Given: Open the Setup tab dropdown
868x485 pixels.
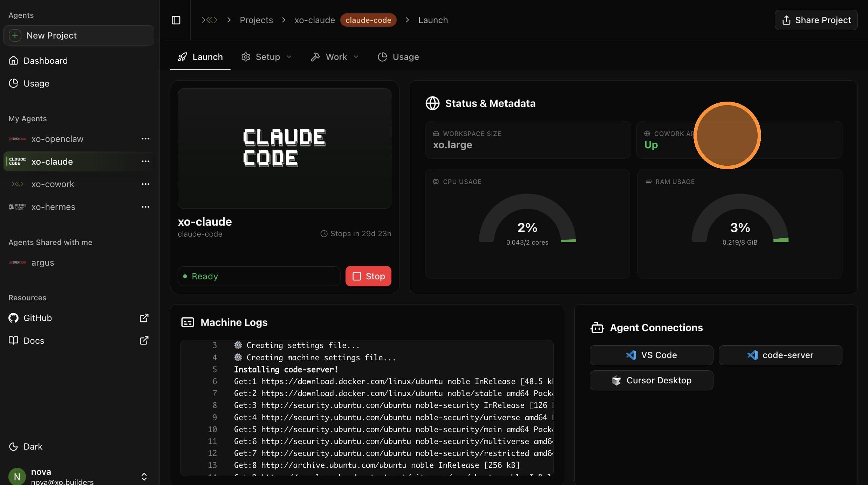Looking at the screenshot, I should coord(266,57).
